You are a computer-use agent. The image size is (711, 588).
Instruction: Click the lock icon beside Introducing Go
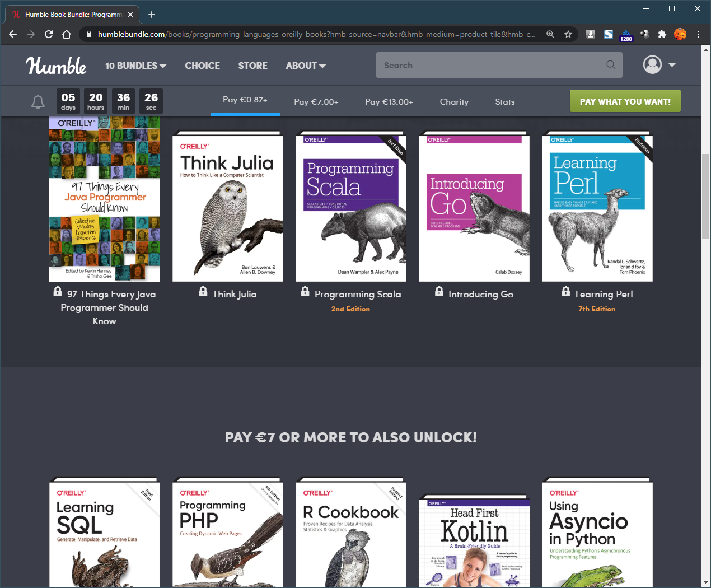tap(439, 291)
